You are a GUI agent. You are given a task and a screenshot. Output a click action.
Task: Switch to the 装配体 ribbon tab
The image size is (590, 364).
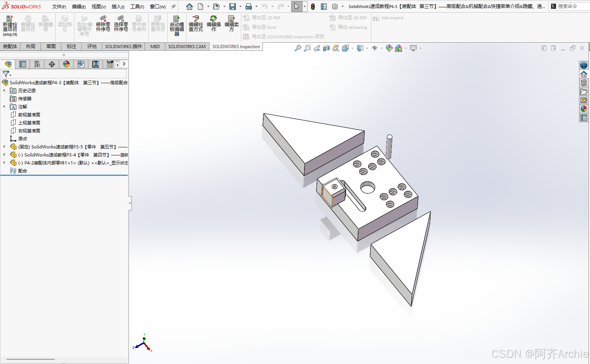click(x=10, y=46)
